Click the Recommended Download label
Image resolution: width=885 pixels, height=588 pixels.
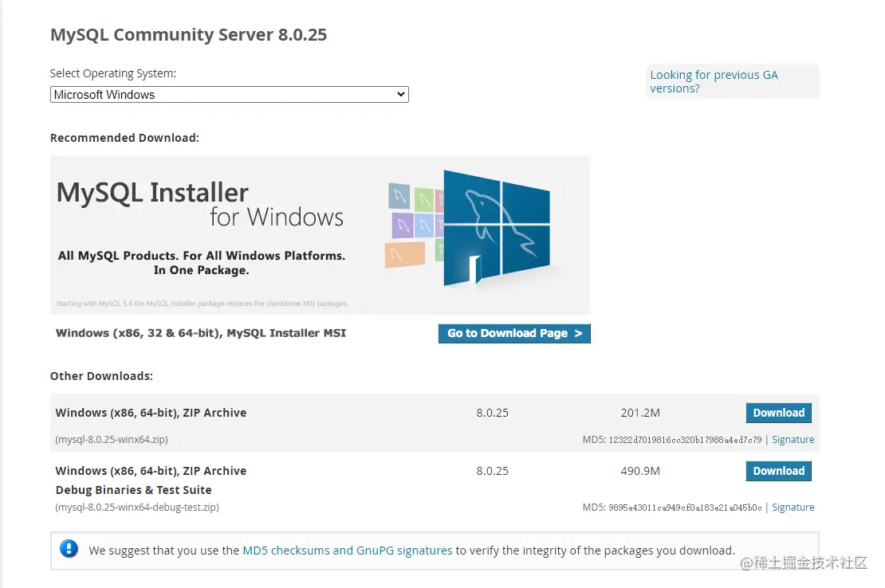pos(124,138)
